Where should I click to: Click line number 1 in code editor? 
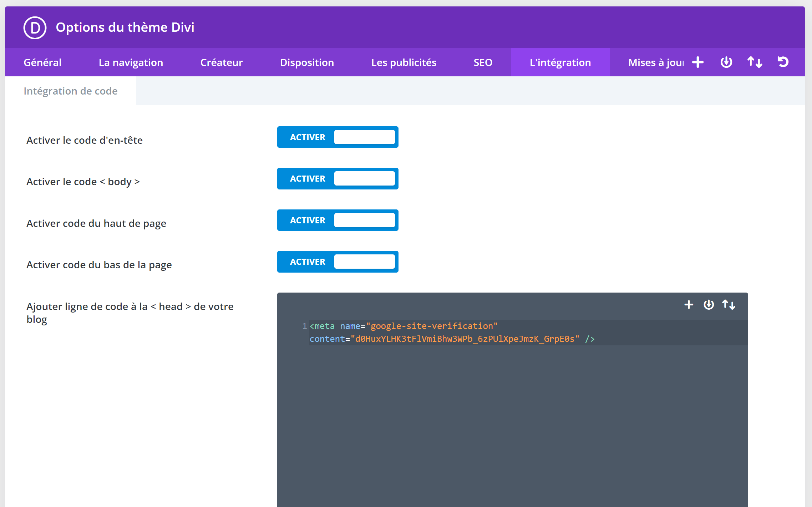(x=304, y=326)
